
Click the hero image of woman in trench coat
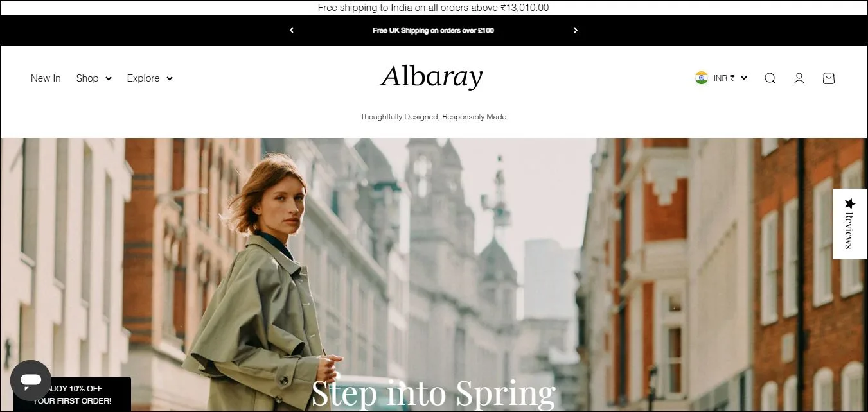(270, 282)
